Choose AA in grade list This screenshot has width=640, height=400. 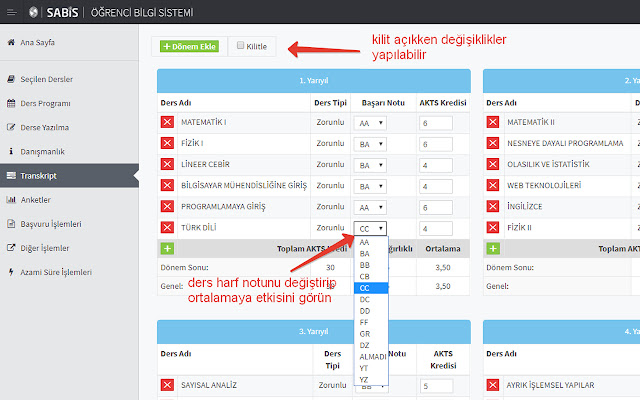pyautogui.click(x=371, y=242)
